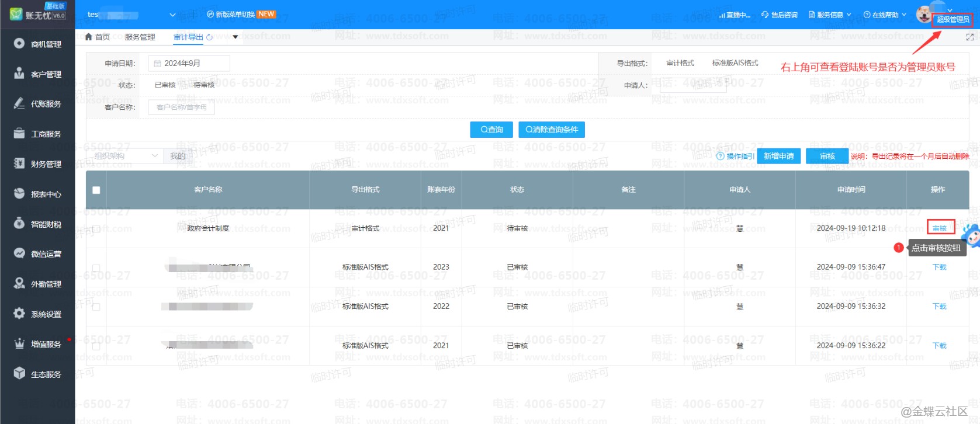Check the 政府会计制度 row checkbox
The height and width of the screenshot is (424, 980).
click(96, 228)
